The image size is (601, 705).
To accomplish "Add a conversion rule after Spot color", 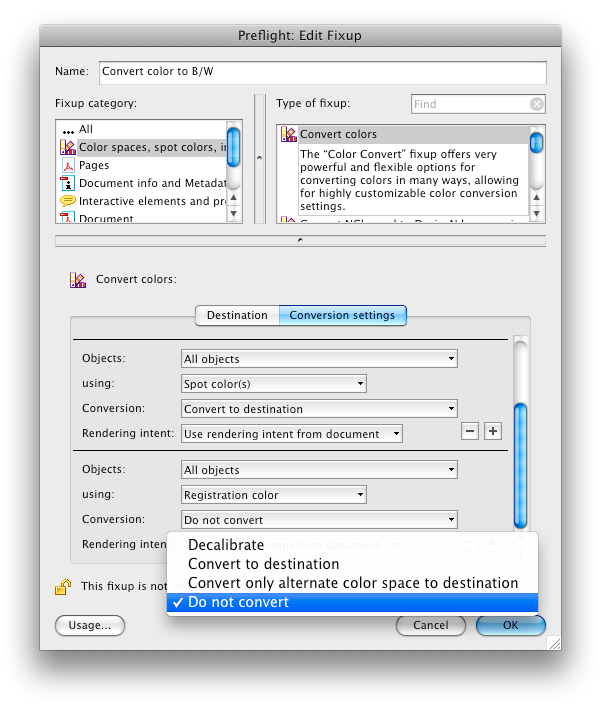I will pos(493,431).
